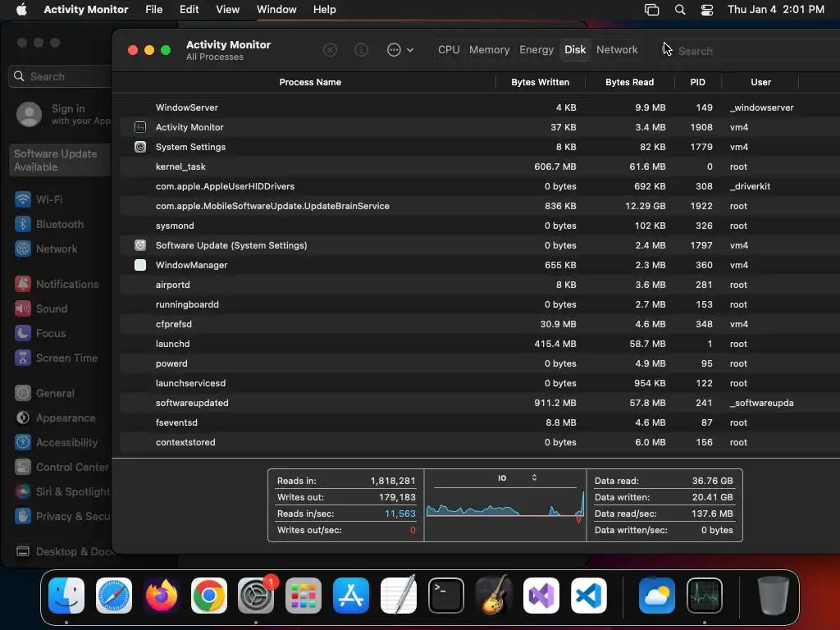Select the powerd process row
840x630 pixels.
coord(480,363)
